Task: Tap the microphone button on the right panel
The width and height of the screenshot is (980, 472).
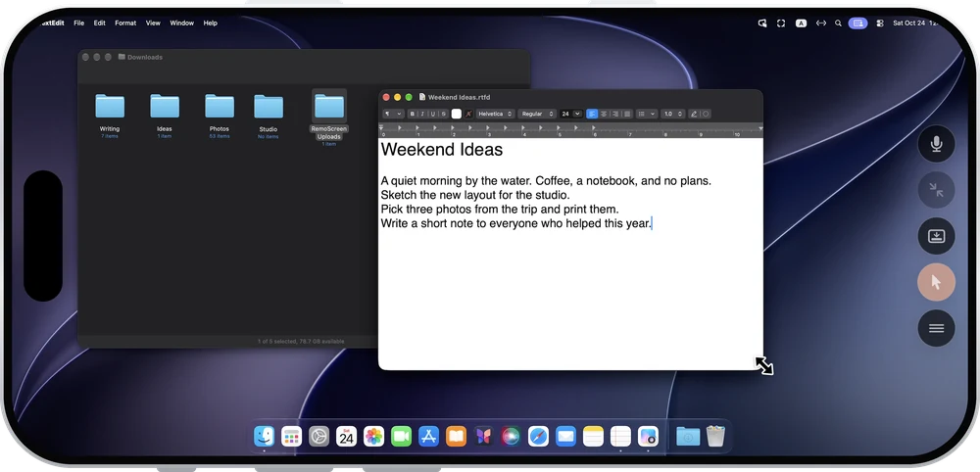Action: (x=936, y=144)
